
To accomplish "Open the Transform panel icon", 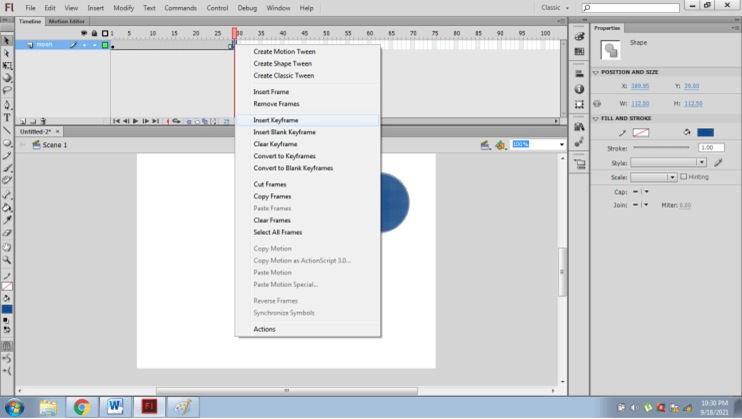I will 579,104.
